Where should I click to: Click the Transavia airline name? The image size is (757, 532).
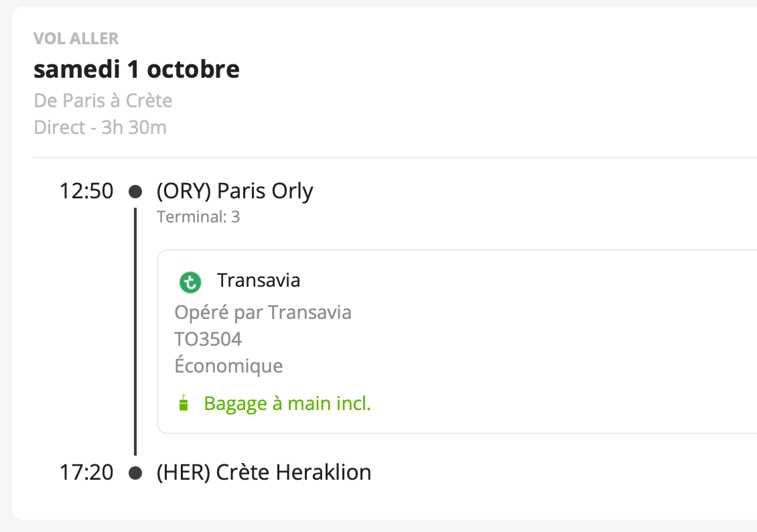[259, 280]
